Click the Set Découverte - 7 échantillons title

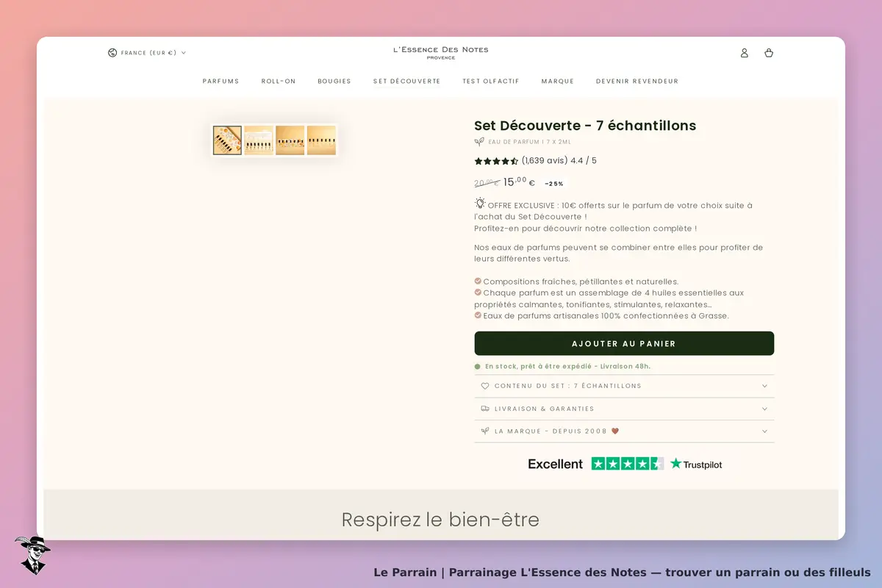(x=585, y=126)
